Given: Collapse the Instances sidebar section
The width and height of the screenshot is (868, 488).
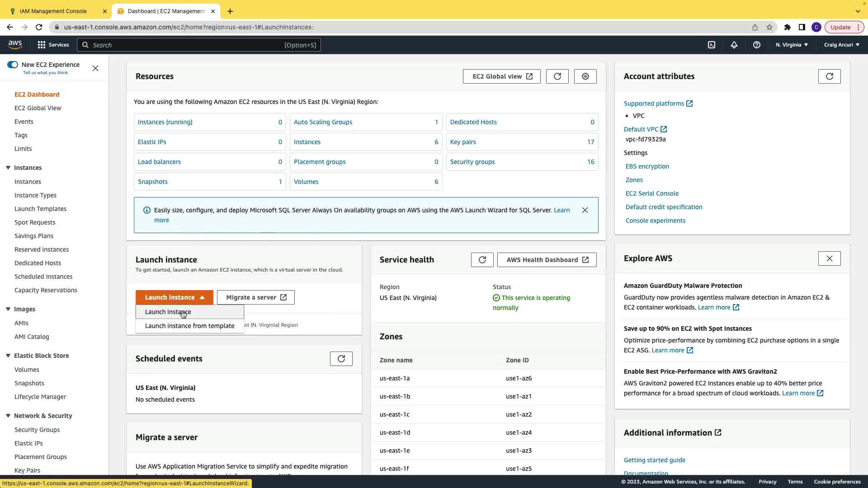Looking at the screenshot, I should pyautogui.click(x=8, y=168).
